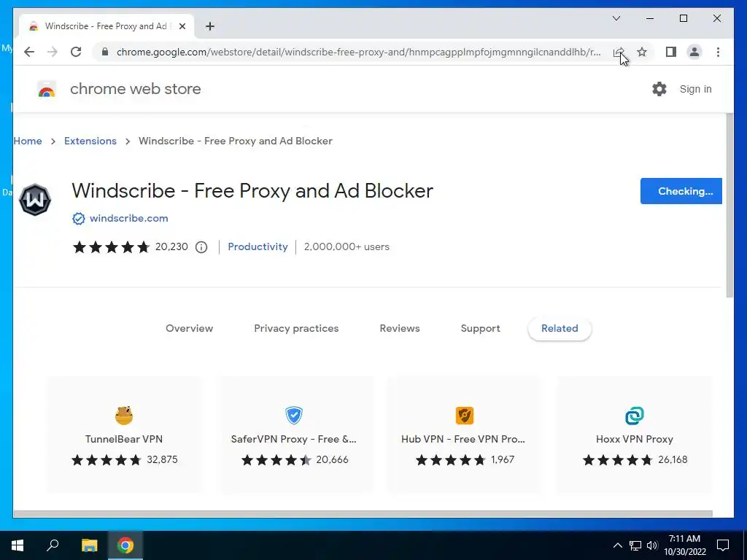The height and width of the screenshot is (560, 747).
Task: Open the Productivity category link
Action: 258,246
